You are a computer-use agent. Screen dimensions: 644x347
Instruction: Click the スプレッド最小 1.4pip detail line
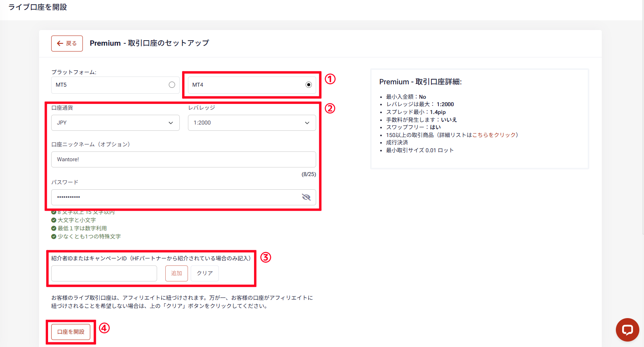tap(416, 112)
